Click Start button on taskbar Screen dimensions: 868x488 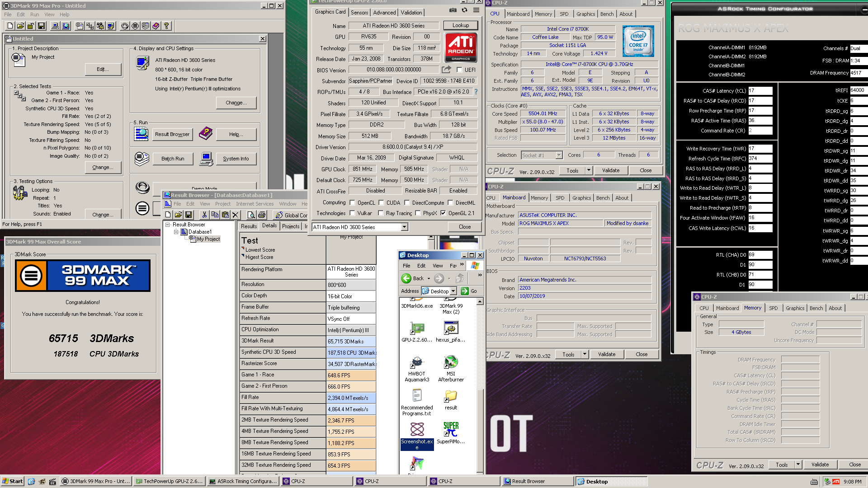coord(12,481)
